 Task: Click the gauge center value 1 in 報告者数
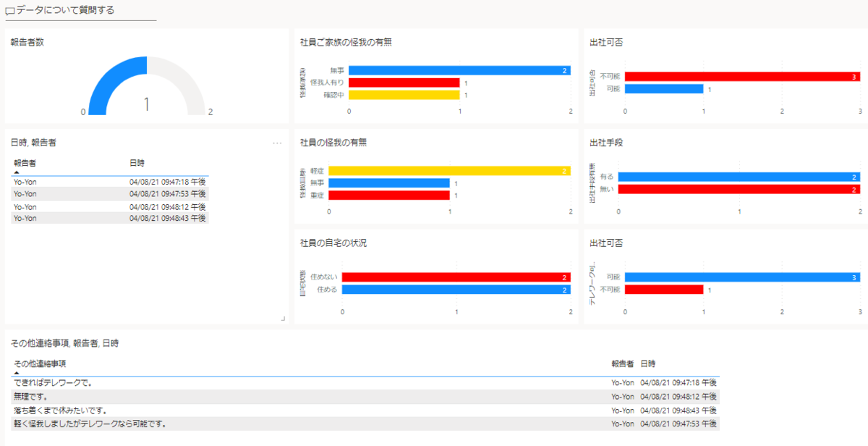147,104
